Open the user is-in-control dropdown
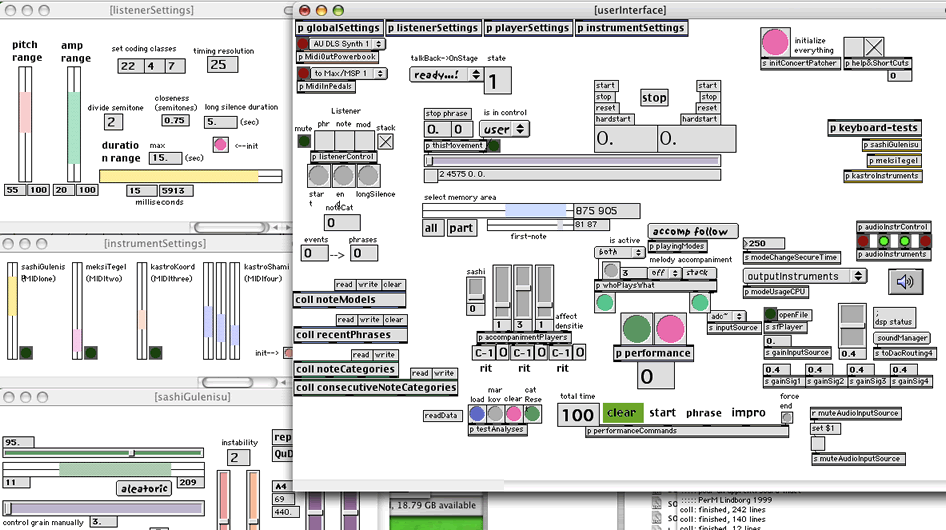 coord(504,129)
